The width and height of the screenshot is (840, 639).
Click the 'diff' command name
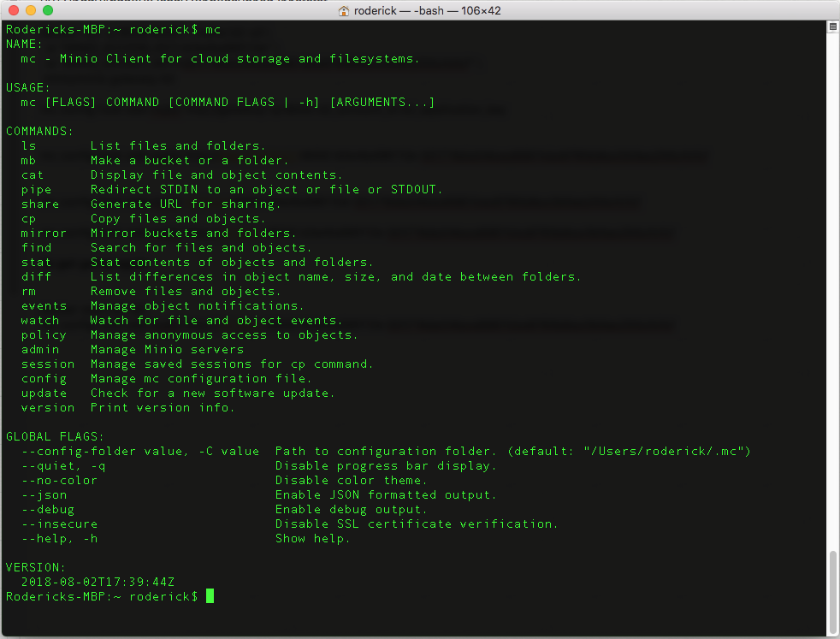(37, 276)
